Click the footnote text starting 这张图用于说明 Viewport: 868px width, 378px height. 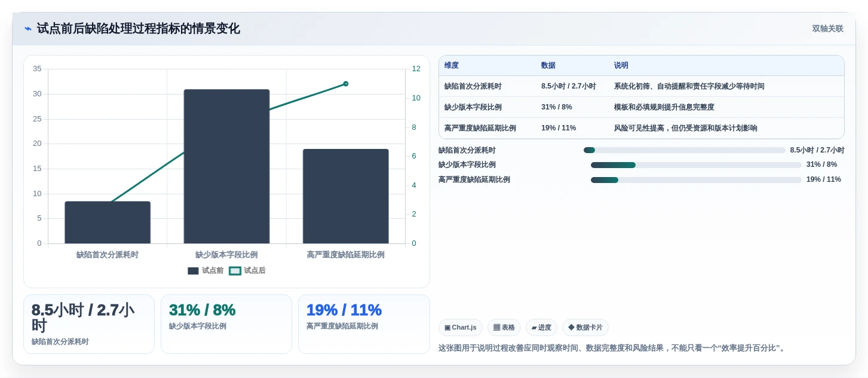pyautogui.click(x=612, y=348)
